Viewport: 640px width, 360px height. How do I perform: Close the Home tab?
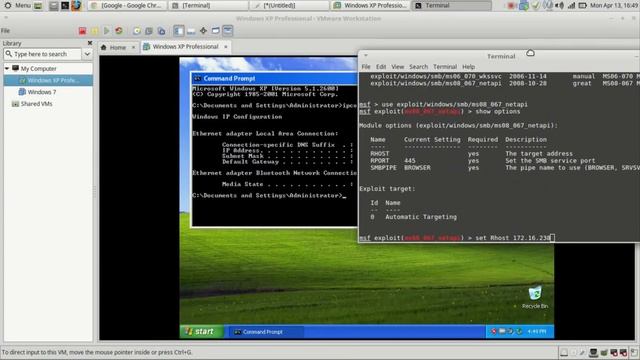point(133,47)
